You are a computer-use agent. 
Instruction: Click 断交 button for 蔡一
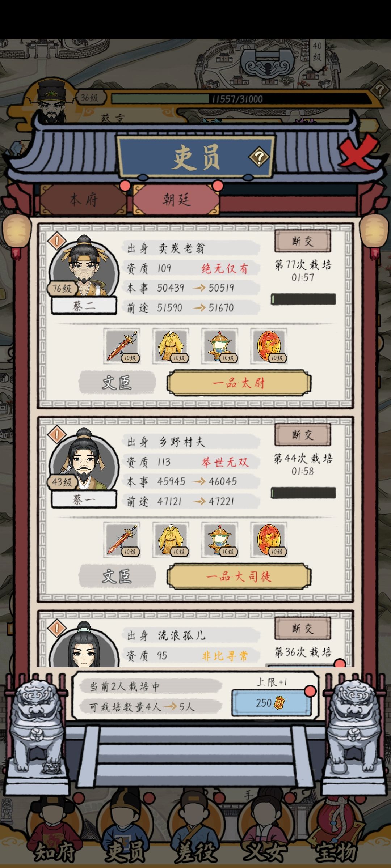(x=303, y=435)
